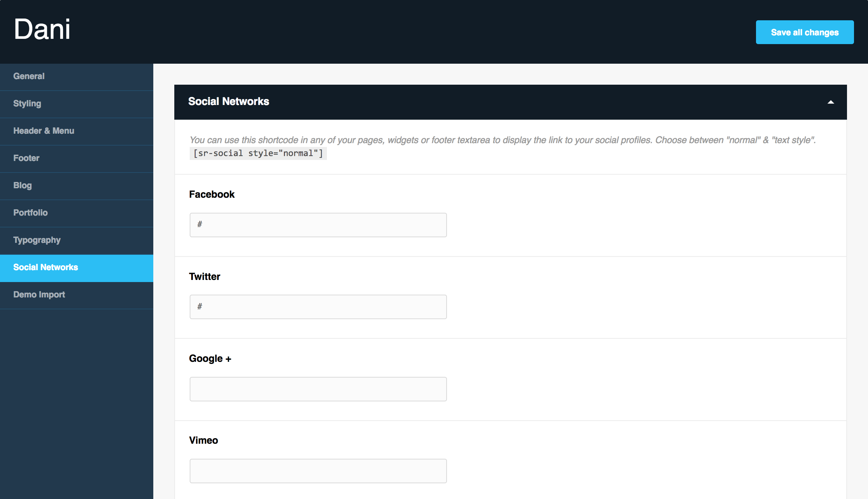
Task: Focus the Twitter URL input field
Action: pos(318,307)
